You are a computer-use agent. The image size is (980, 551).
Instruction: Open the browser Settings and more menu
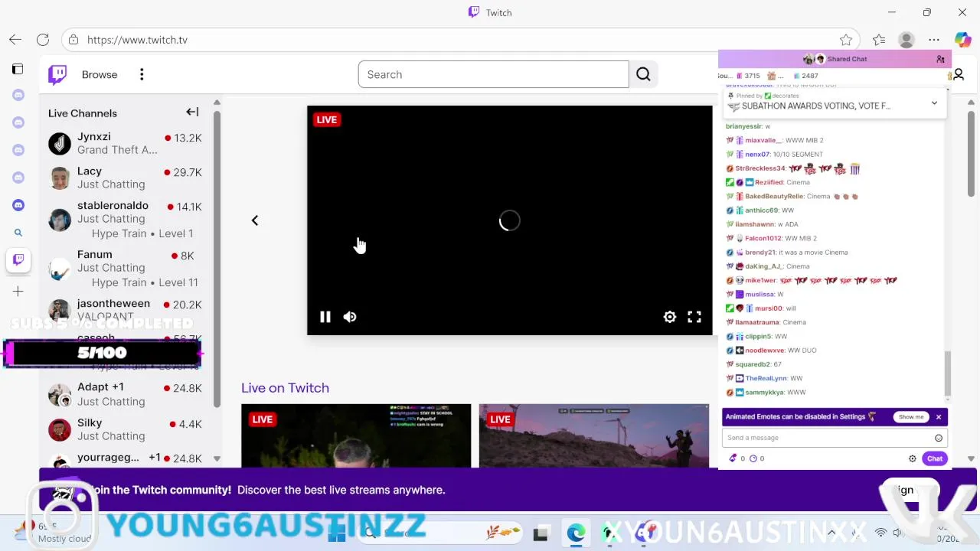pos(934,40)
